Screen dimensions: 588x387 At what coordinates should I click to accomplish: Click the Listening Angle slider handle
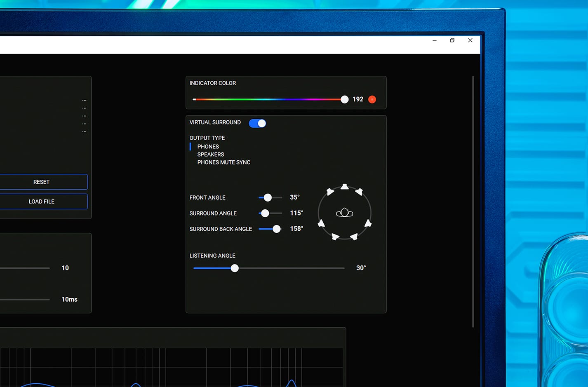[x=235, y=268]
